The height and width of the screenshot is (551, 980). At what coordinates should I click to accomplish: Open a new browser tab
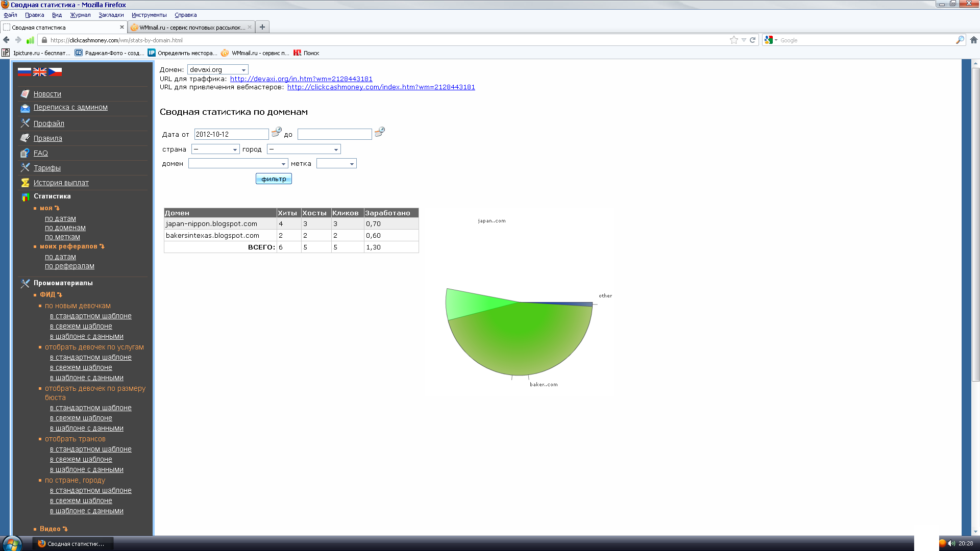262,27
